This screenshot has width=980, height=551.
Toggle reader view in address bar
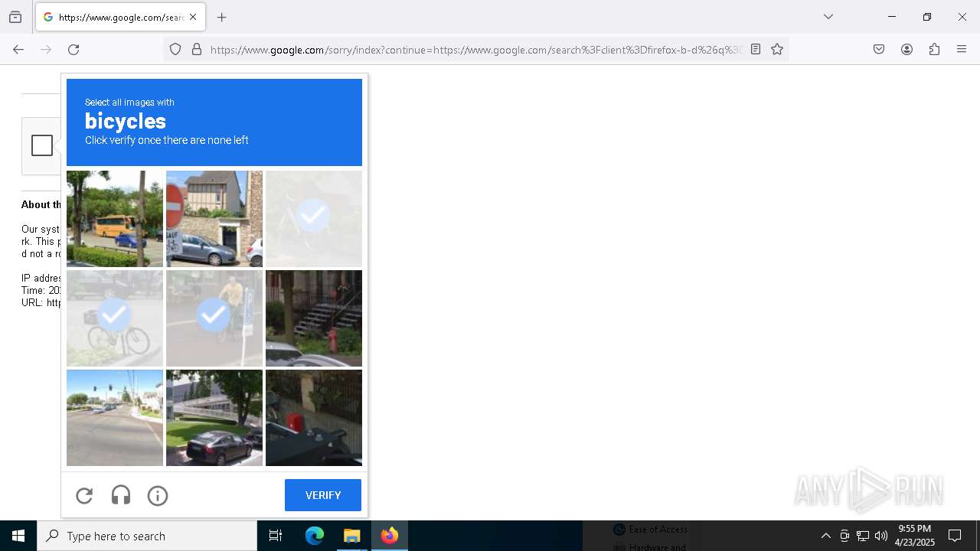pos(756,50)
